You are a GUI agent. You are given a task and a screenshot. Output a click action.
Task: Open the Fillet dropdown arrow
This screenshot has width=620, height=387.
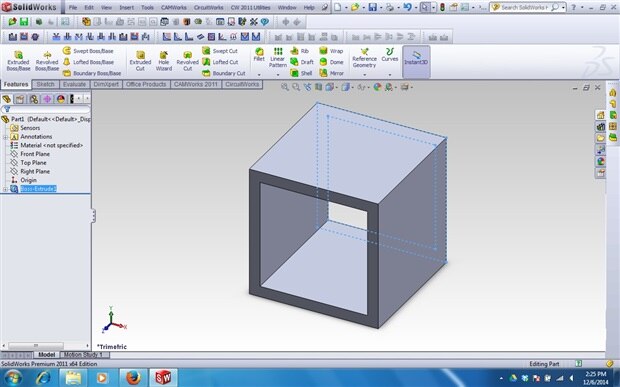[x=259, y=74]
